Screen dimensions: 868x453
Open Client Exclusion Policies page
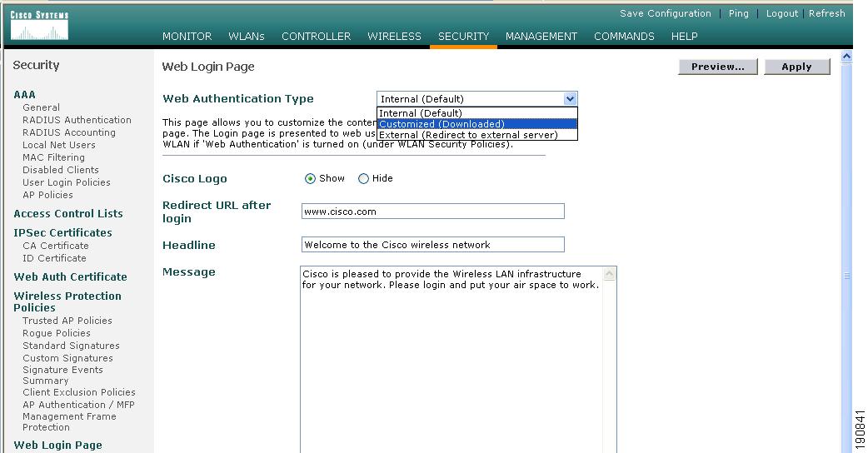(x=78, y=392)
